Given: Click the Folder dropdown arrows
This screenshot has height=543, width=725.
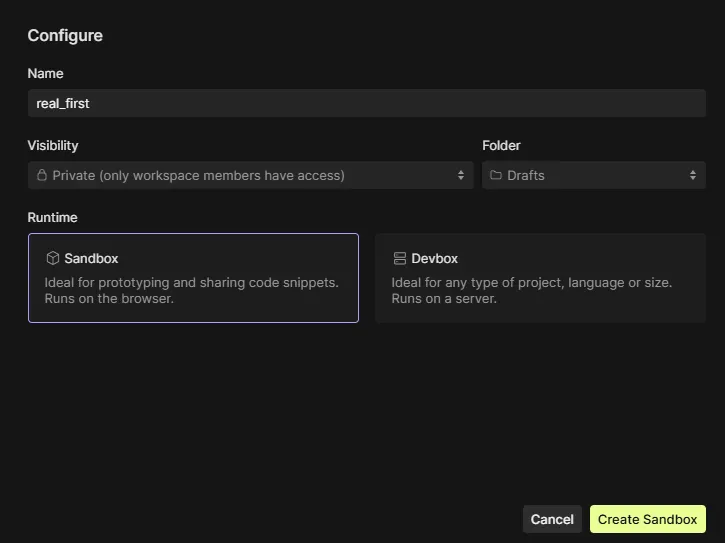Looking at the screenshot, I should pos(693,175).
